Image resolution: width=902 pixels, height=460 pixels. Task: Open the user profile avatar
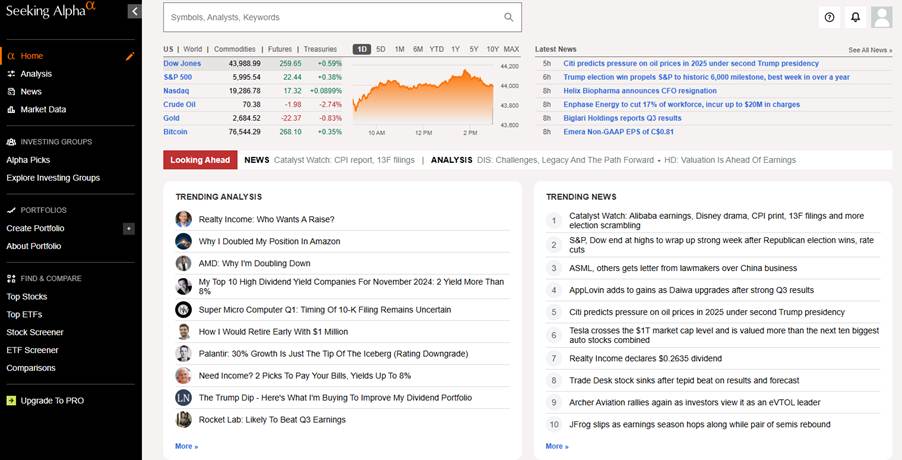point(881,17)
